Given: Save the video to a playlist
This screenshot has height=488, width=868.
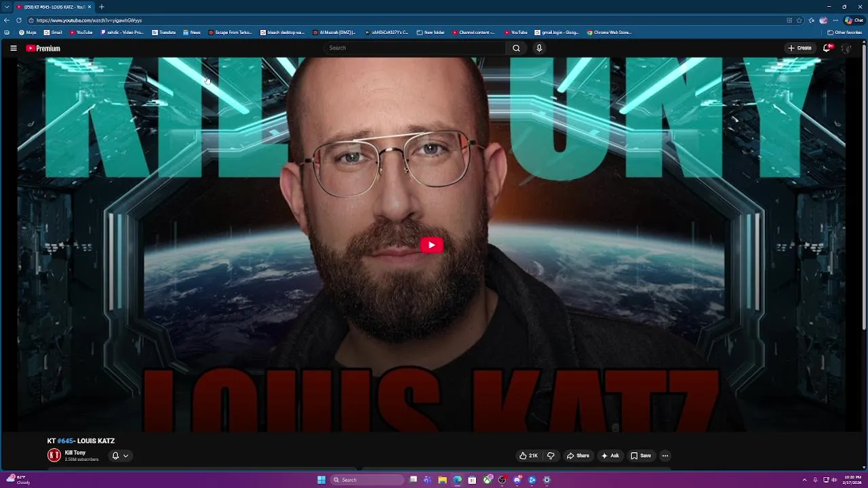Looking at the screenshot, I should click(x=641, y=455).
